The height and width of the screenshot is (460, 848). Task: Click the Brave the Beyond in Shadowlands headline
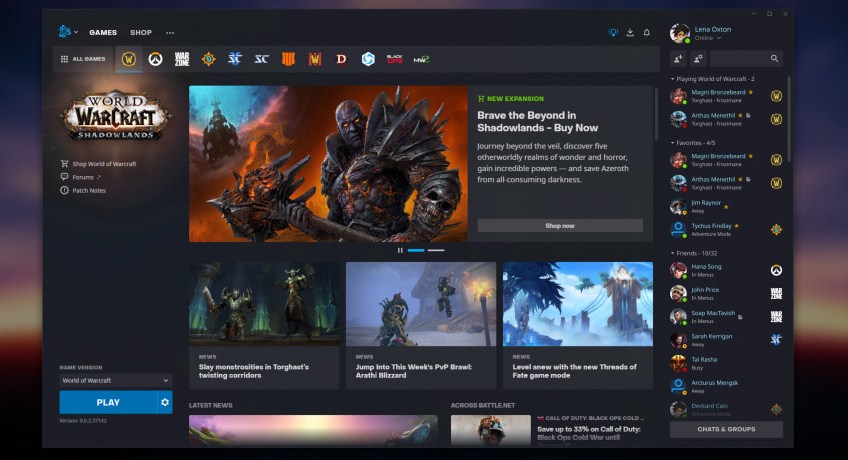coord(537,122)
